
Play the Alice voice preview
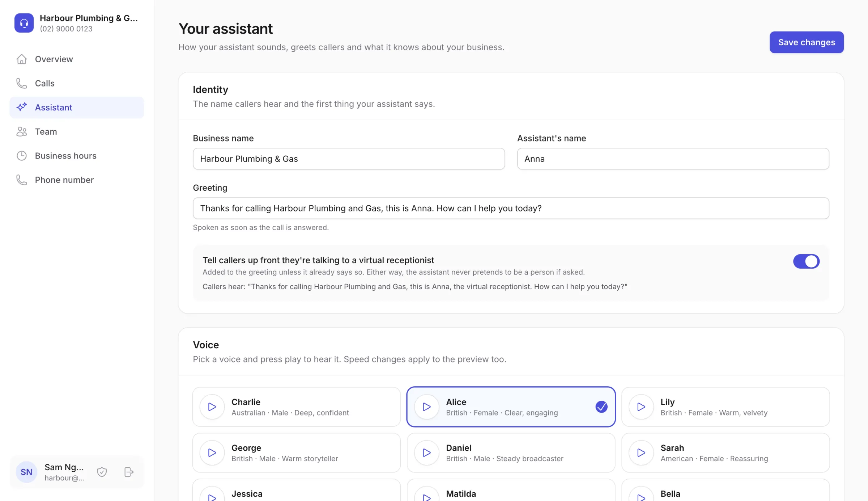pyautogui.click(x=427, y=407)
